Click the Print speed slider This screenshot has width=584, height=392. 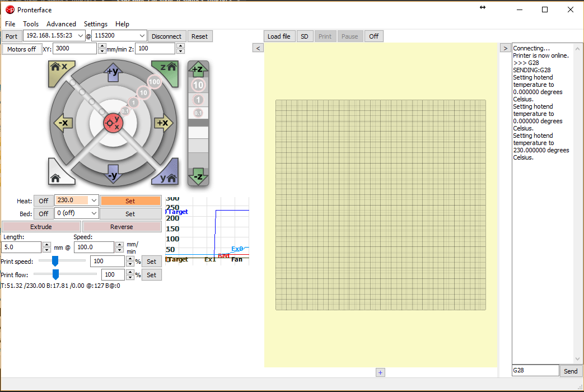55,261
